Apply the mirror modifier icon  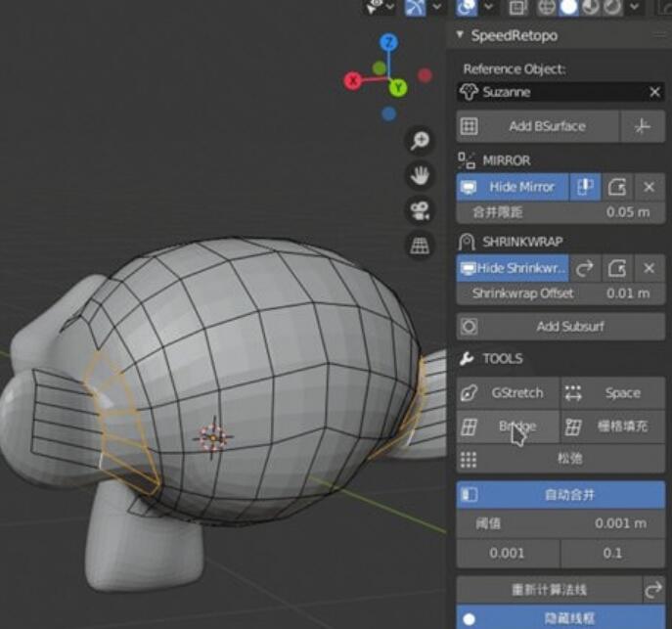(617, 187)
